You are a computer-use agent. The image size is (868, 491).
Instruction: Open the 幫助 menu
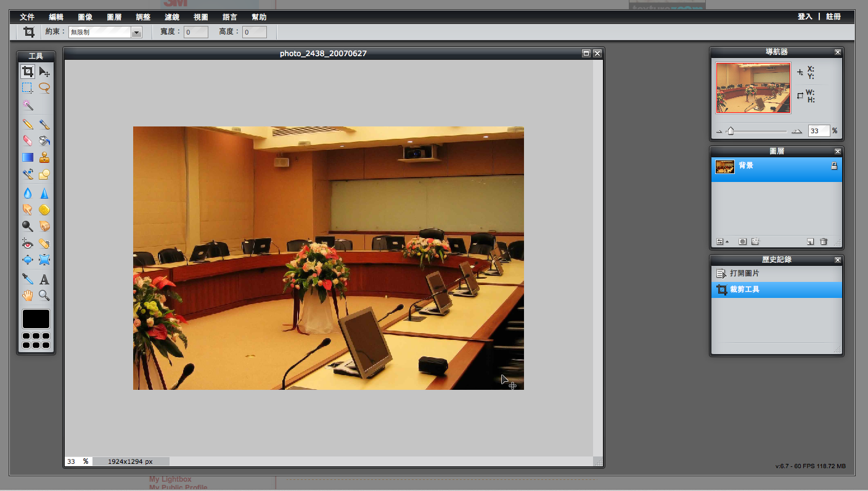point(259,17)
